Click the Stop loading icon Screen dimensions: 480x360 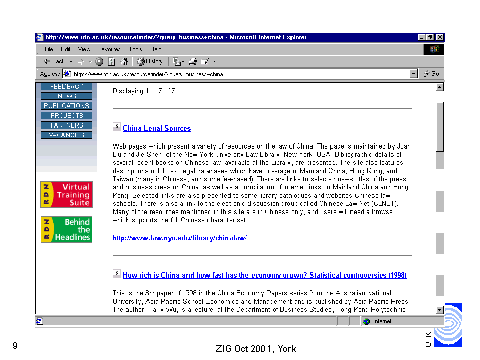[x=99, y=62]
